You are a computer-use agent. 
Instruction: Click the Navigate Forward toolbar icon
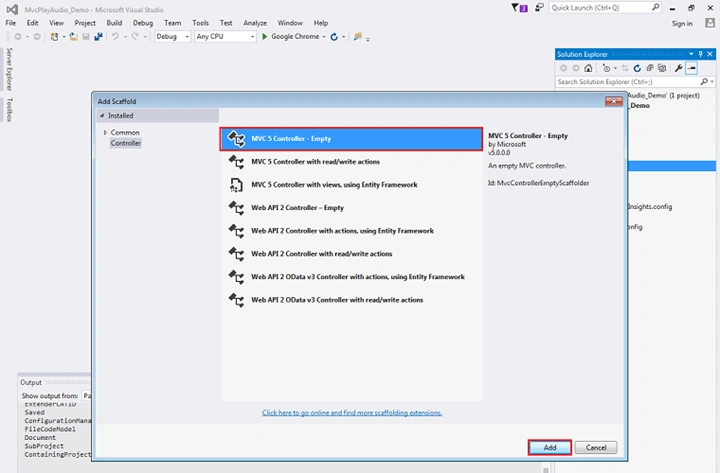click(x=37, y=37)
